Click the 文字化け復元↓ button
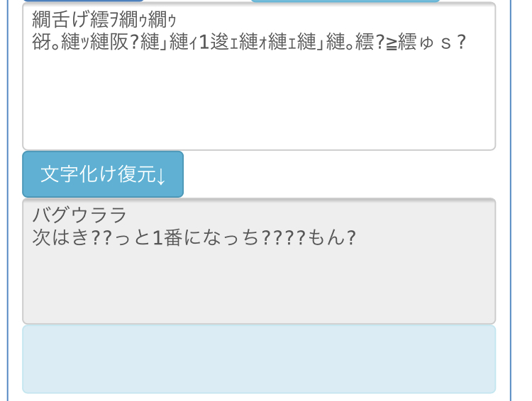The image size is (532, 401). [x=103, y=174]
